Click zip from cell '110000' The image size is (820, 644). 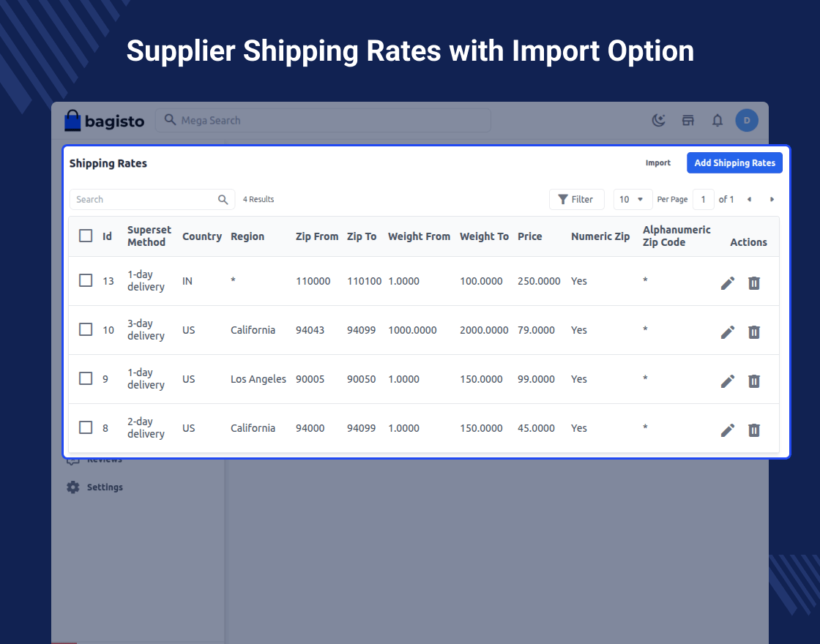[x=313, y=281]
